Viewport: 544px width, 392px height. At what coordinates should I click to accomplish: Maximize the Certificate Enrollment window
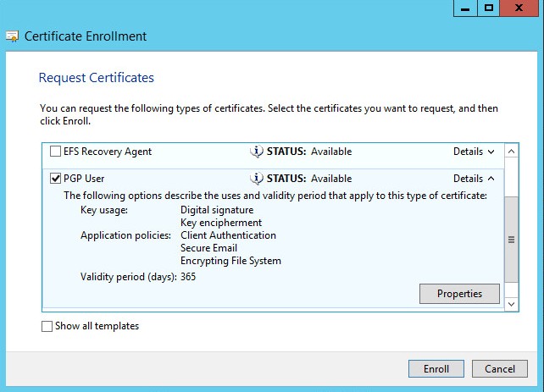[488, 8]
